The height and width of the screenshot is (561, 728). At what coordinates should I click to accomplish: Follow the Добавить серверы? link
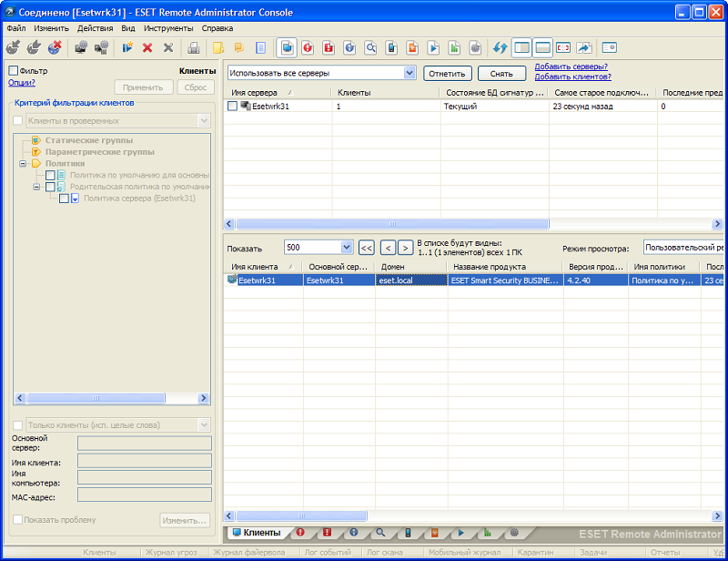coord(571,66)
